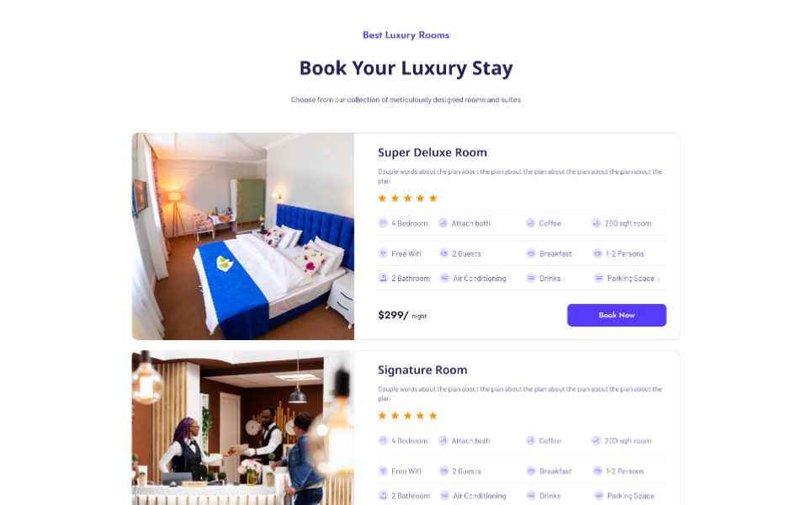The width and height of the screenshot is (812, 505).
Task: Click the Parking Space icon in Super Deluxe Room
Action: pyautogui.click(x=598, y=278)
